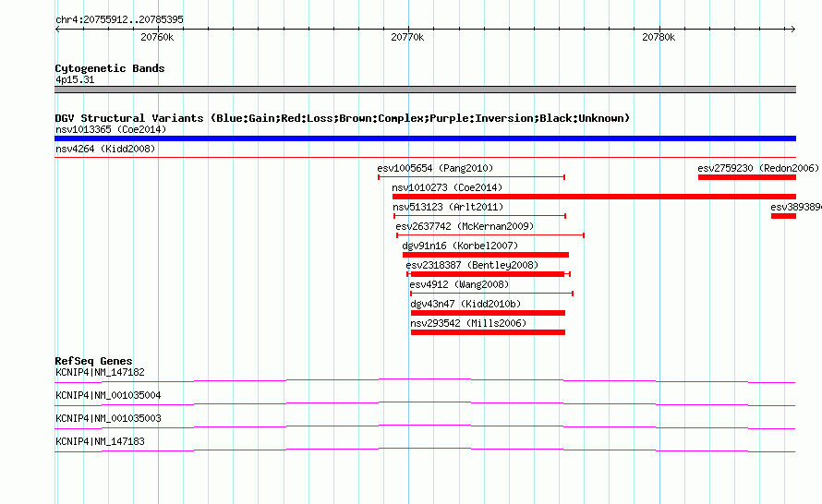Click the chr4:20755912..20785395 coordinate label
This screenshot has width=822, height=504.
point(119,19)
